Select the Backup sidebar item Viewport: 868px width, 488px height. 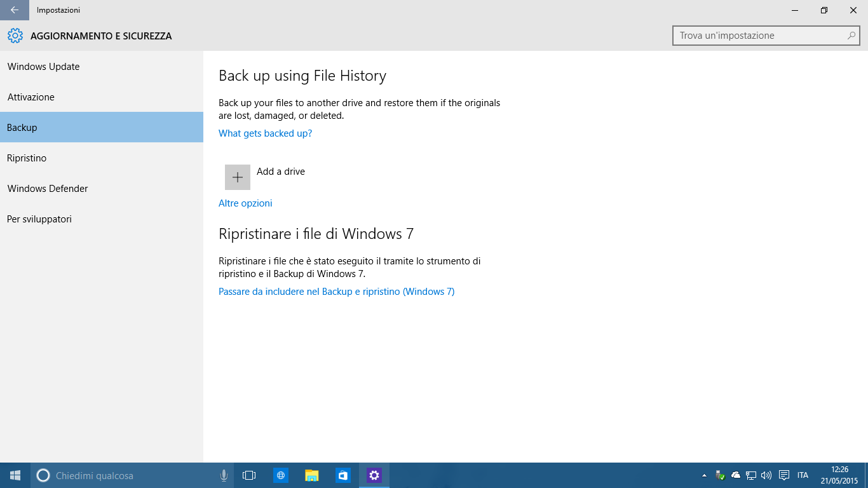pos(102,127)
